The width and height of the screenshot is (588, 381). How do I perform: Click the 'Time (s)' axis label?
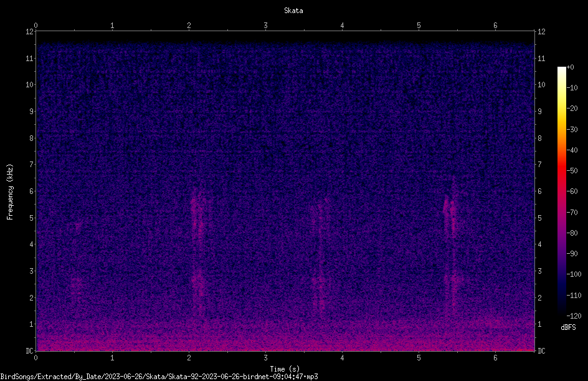(x=285, y=369)
